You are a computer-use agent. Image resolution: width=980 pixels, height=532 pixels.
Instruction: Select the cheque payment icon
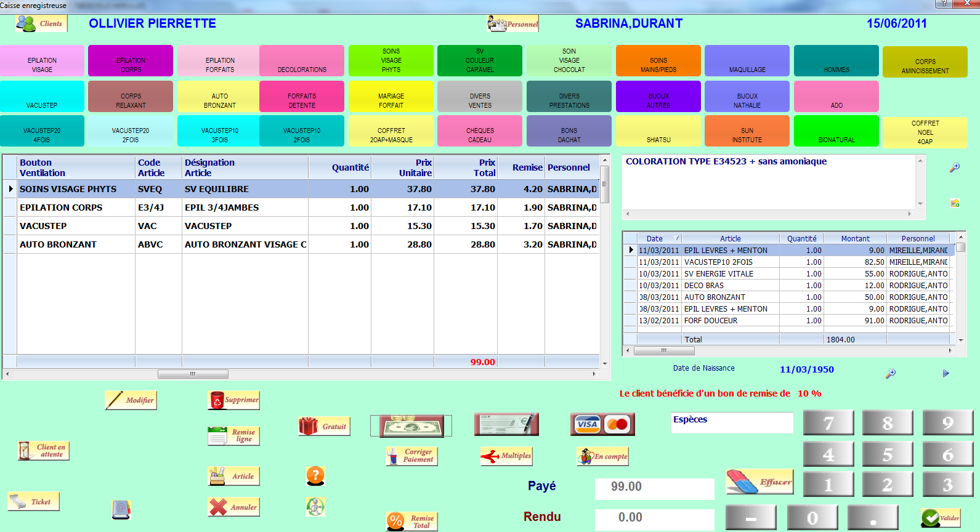click(506, 424)
